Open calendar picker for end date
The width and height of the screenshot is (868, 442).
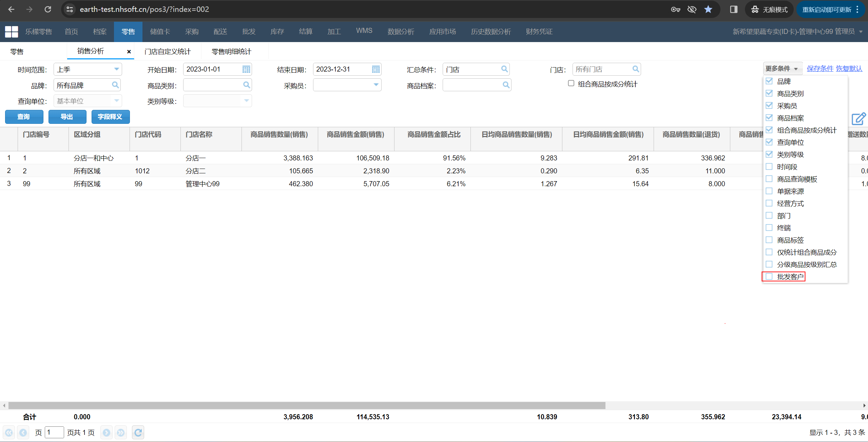point(376,69)
